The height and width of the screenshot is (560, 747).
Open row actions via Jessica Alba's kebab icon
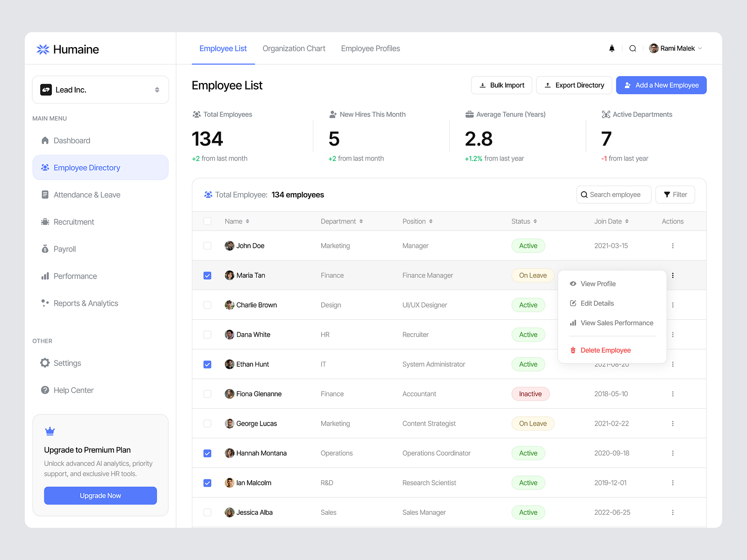(673, 512)
